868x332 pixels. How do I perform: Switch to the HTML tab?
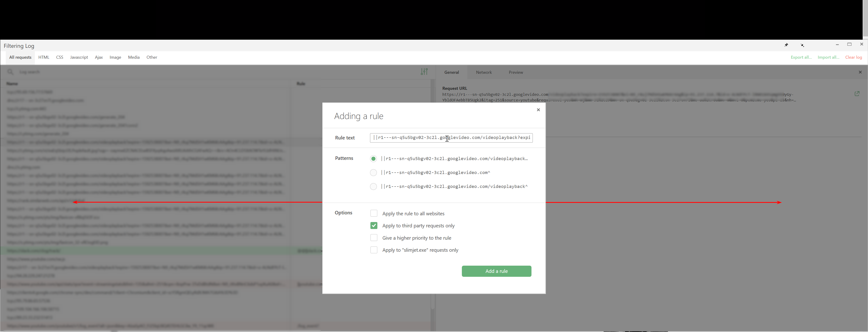tap(44, 58)
